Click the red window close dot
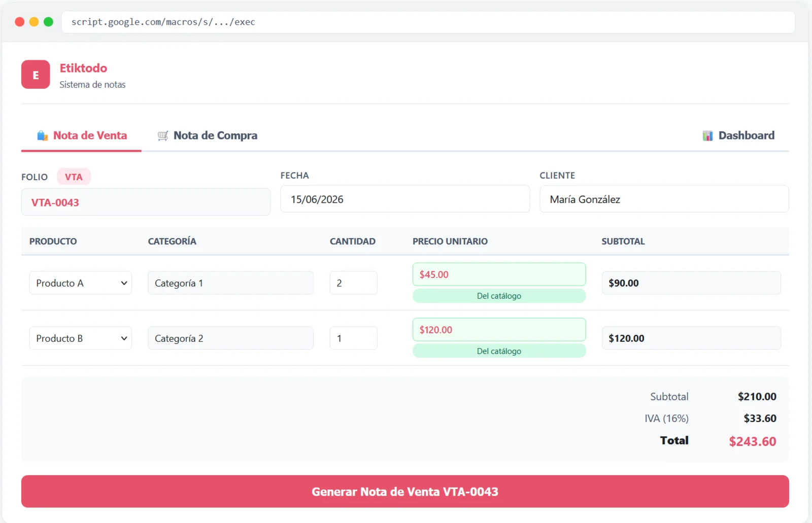The width and height of the screenshot is (812, 523). pyautogui.click(x=20, y=22)
